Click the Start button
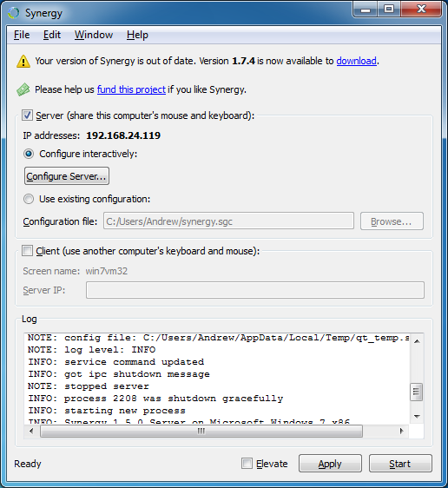448x488 pixels. [400, 464]
